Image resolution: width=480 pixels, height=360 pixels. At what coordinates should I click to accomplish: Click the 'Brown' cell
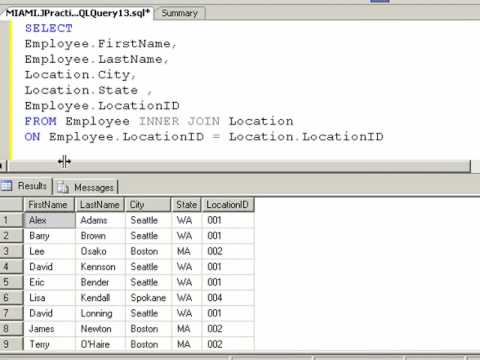pos(100,236)
